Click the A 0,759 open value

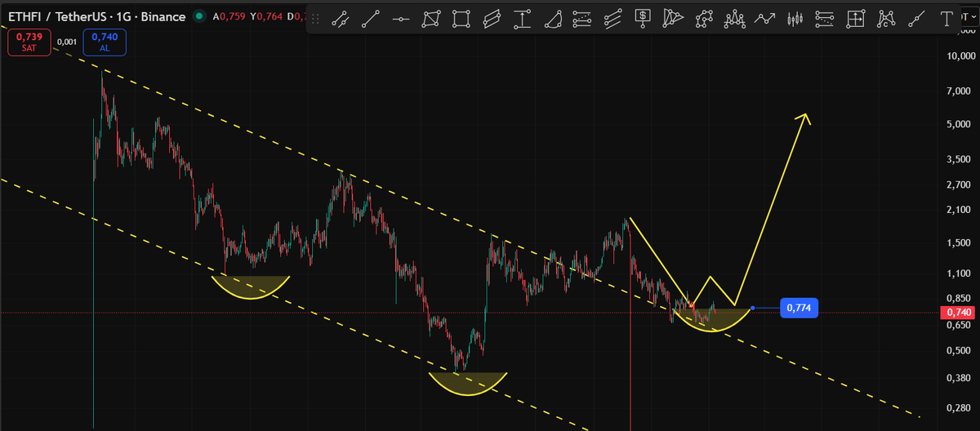click(229, 16)
